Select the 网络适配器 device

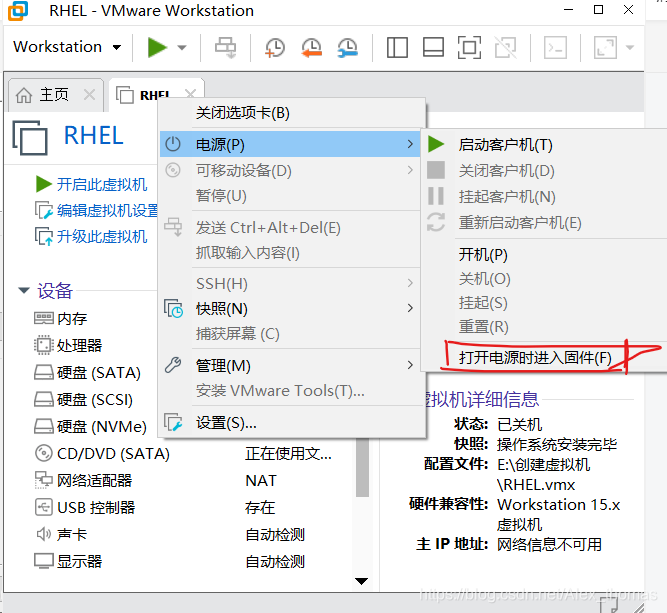point(83,480)
